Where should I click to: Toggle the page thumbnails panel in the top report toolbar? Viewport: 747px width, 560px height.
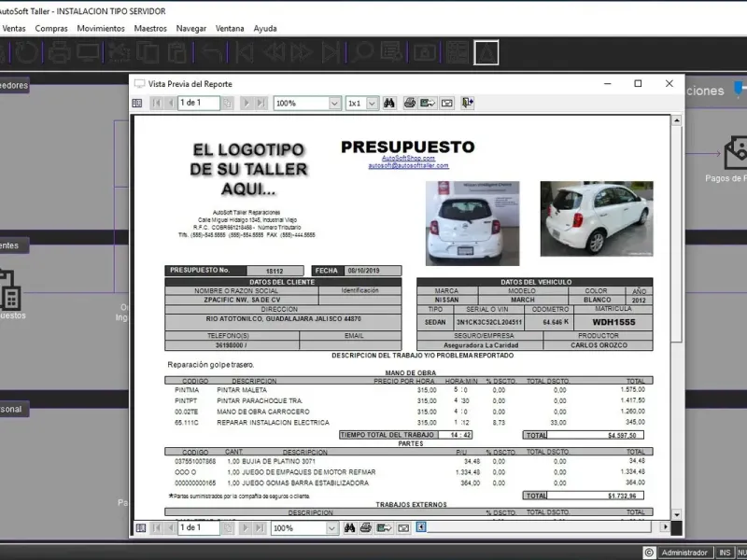coord(137,103)
